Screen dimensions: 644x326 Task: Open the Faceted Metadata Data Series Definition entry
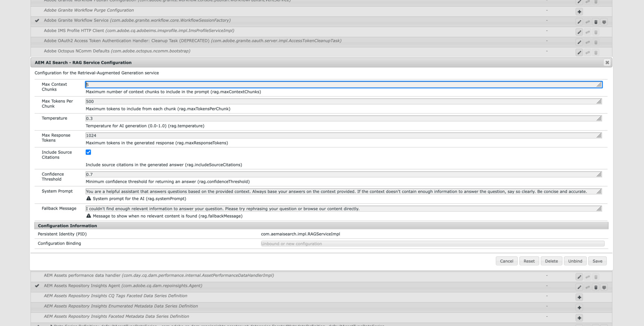click(116, 316)
